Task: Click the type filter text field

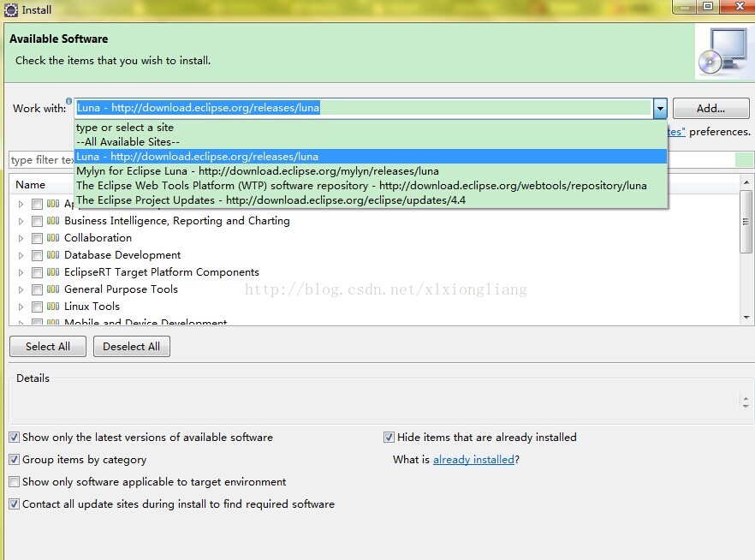Action: click(42, 159)
